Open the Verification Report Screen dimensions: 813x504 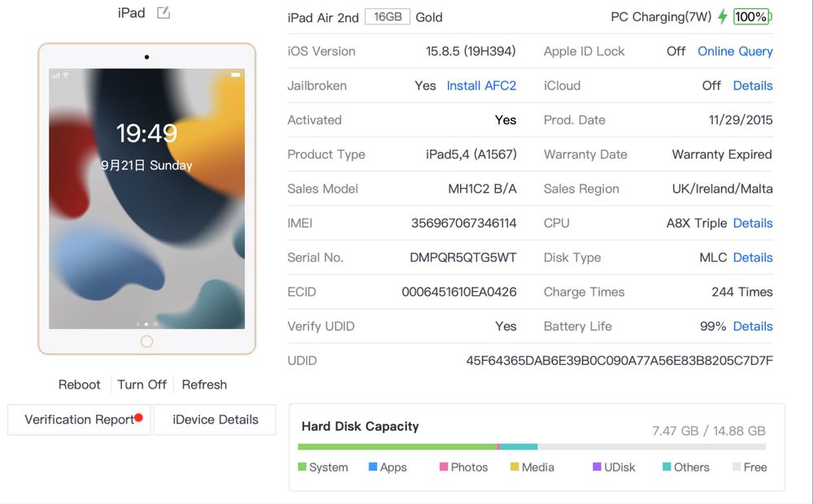pyautogui.click(x=80, y=419)
